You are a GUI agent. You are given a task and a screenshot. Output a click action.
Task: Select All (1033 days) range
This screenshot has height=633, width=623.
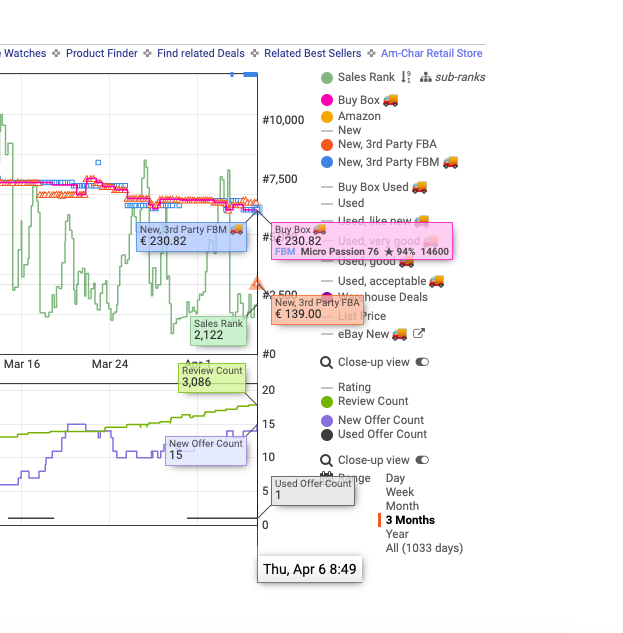[424, 548]
